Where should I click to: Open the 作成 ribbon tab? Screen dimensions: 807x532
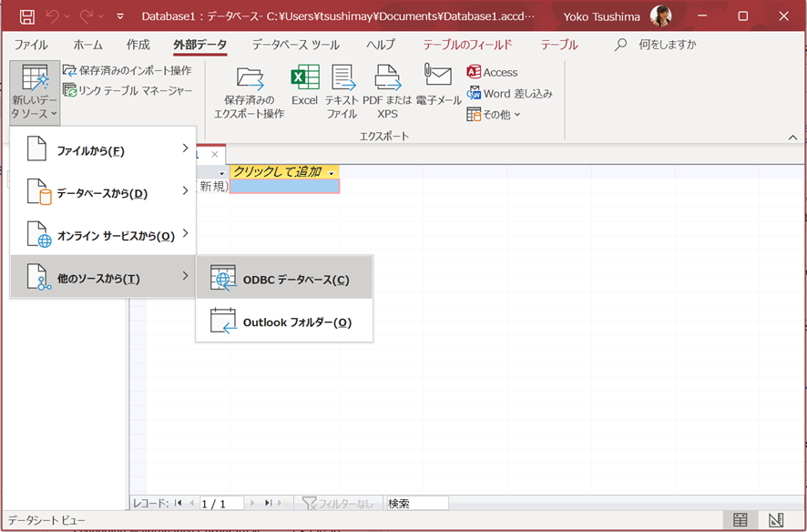[x=138, y=45]
